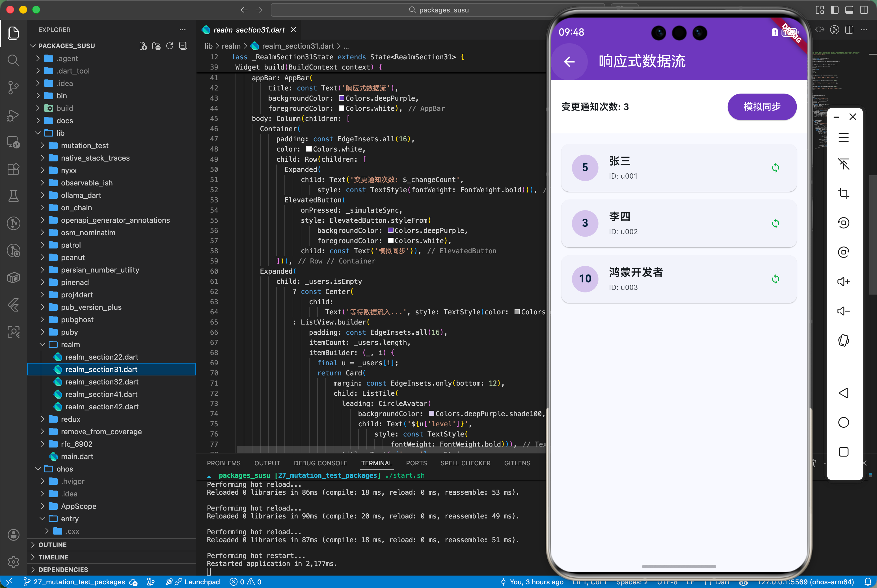Viewport: 877px width, 588px height.
Task: Open the Source Control view
Action: [14, 87]
